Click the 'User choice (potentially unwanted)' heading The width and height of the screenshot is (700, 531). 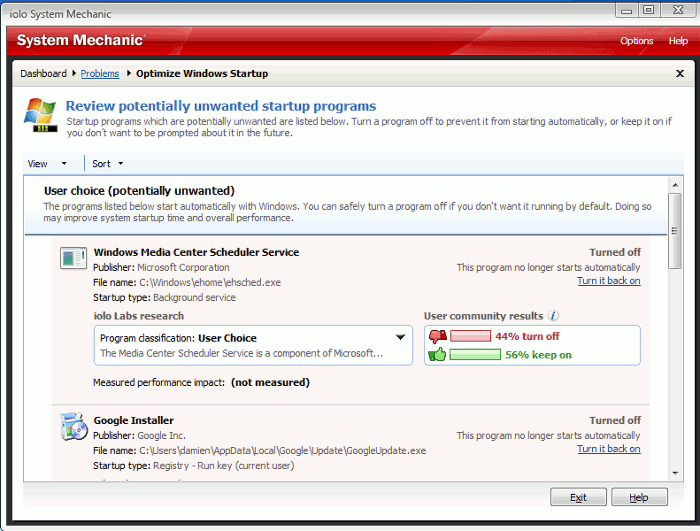point(139,191)
